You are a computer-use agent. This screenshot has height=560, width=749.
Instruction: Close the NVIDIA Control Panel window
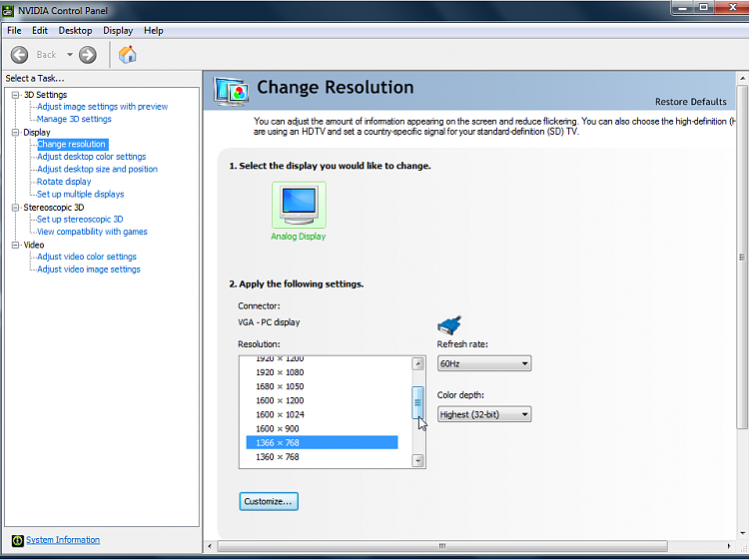point(732,7)
